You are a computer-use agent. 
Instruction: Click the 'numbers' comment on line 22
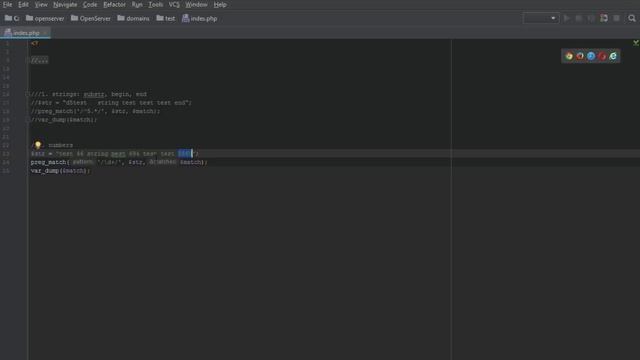[60, 145]
